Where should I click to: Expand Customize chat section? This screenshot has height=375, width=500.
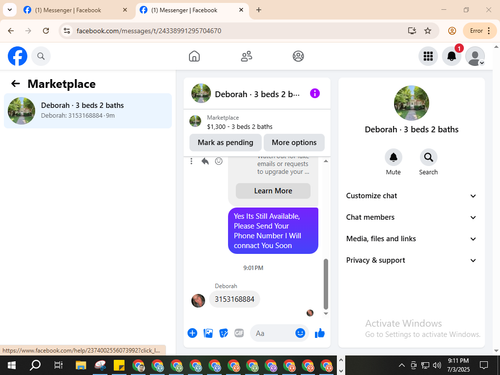pos(411,196)
